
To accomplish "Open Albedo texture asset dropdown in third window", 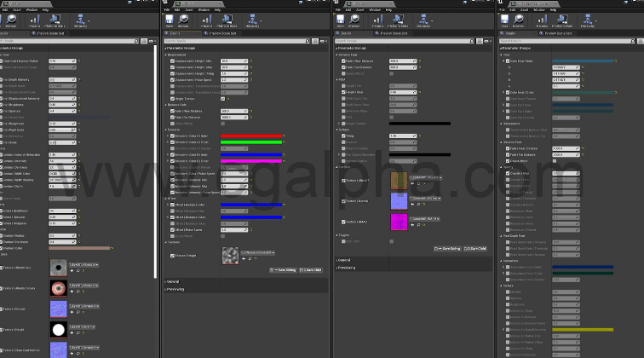I will [426, 177].
